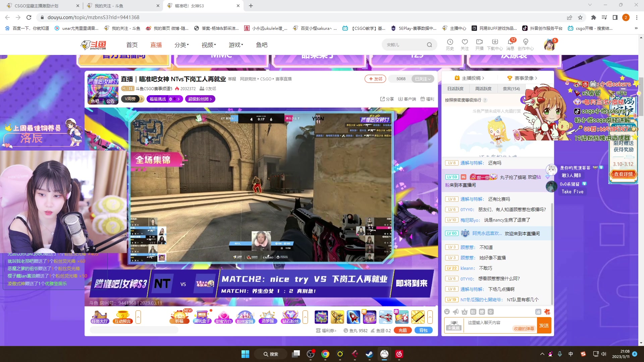Open Steam from the Windows taskbar
This screenshot has width=644, height=362.
click(369, 354)
